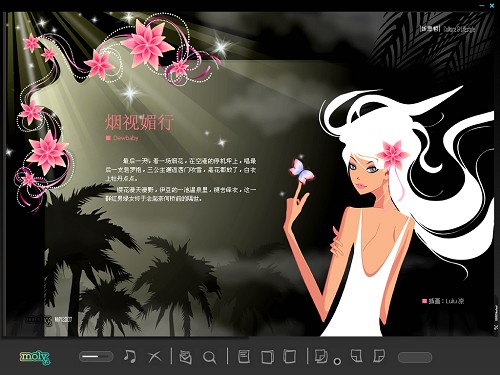This screenshot has height=375, width=500.
Task: Click the article title 烟视媚行
Action: 140,122
